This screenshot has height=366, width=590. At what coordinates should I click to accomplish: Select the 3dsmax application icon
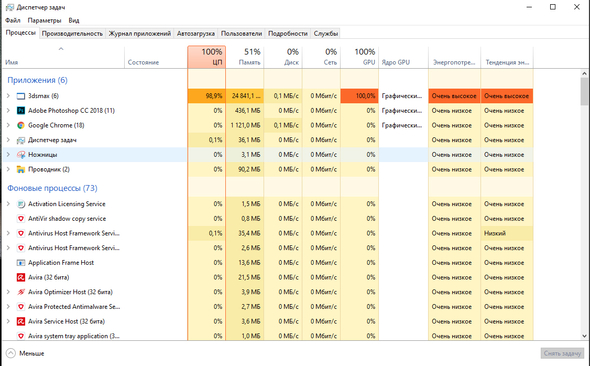tap(21, 96)
